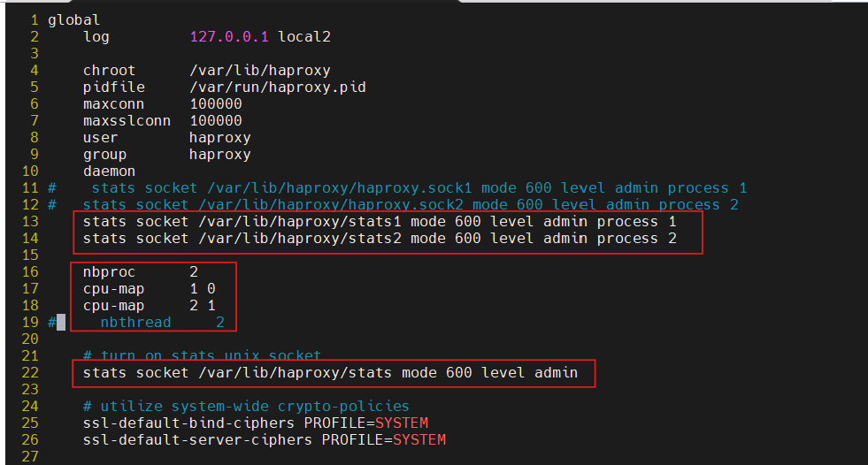Click 'level admin' on line 22
Screen dimensions: 868x465
(x=530, y=373)
